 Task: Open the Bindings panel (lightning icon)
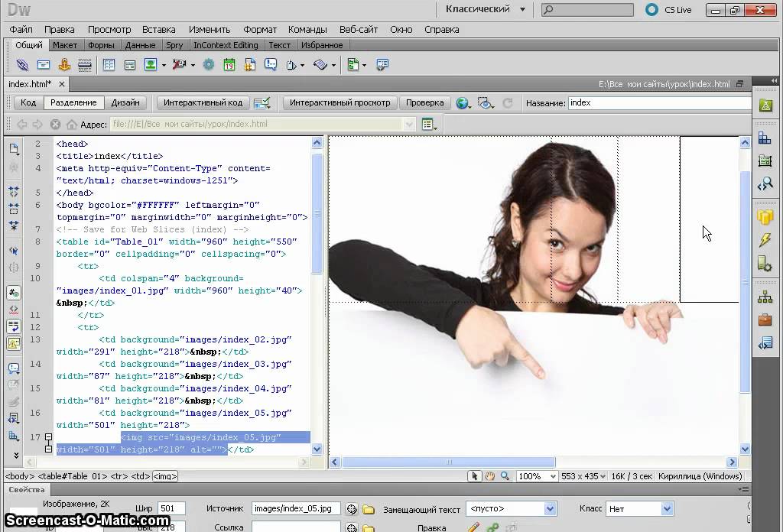765,239
